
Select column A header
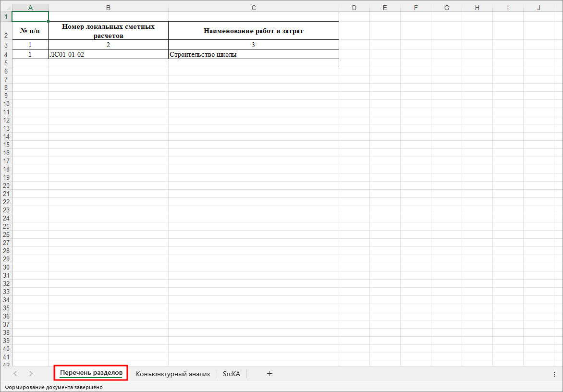[x=30, y=8]
